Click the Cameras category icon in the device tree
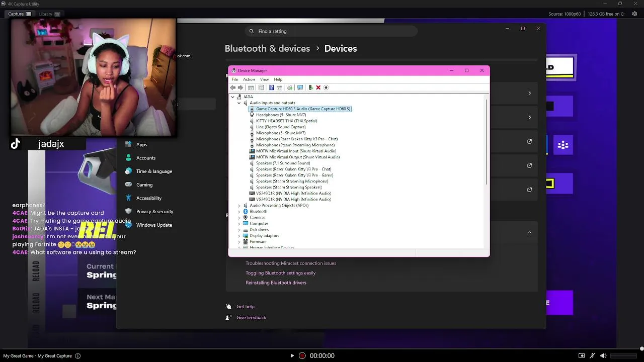Screen dimensions: 644x362 [246, 217]
